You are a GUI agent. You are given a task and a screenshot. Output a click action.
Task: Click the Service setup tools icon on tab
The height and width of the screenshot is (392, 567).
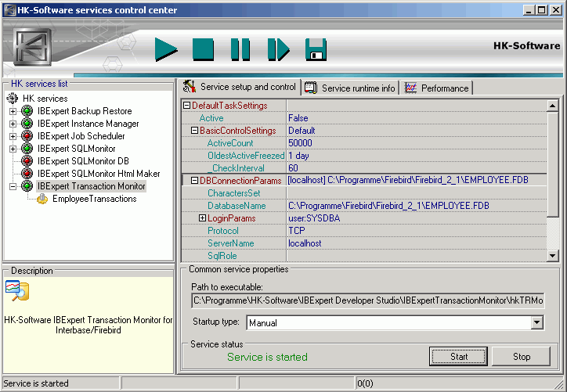tap(189, 87)
